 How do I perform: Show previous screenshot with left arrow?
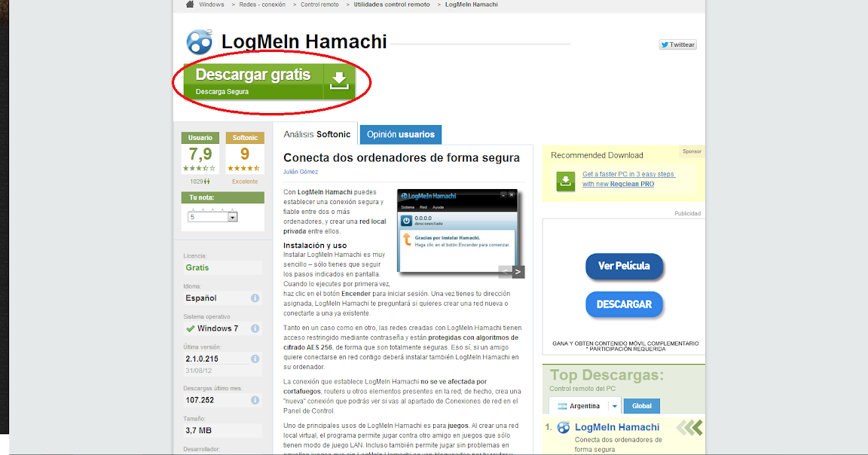coord(505,271)
